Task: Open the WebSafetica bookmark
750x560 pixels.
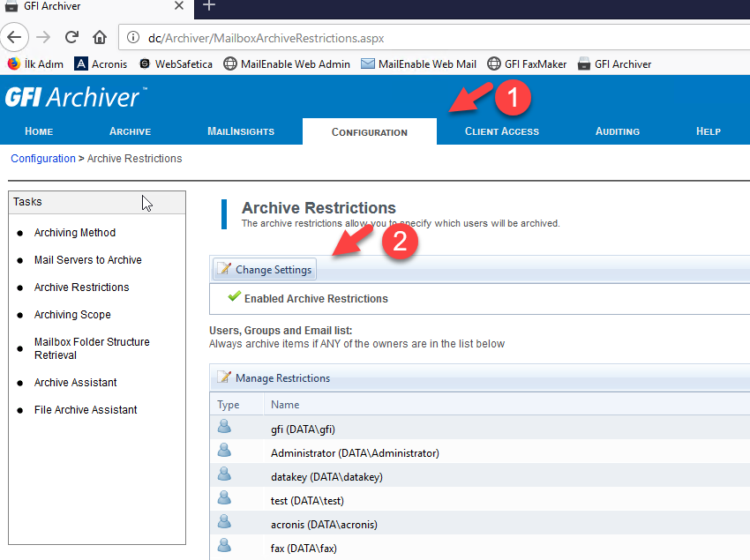Action: coord(176,64)
